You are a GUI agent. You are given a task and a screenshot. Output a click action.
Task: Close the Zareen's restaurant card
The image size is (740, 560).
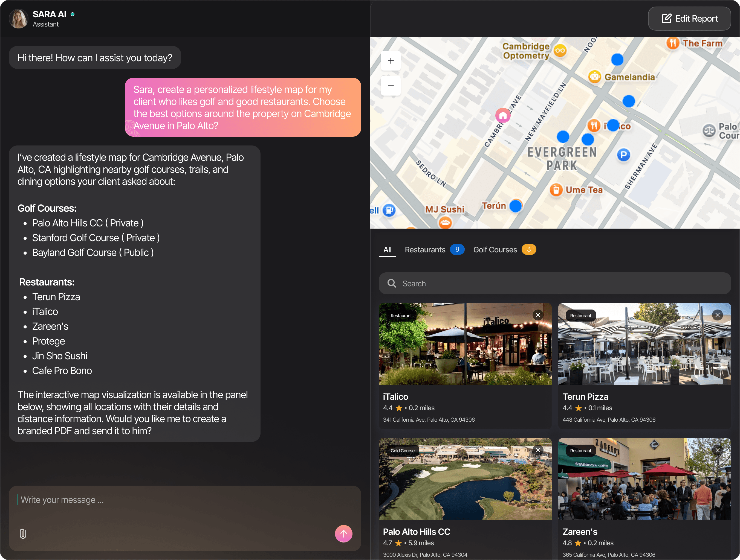click(717, 450)
